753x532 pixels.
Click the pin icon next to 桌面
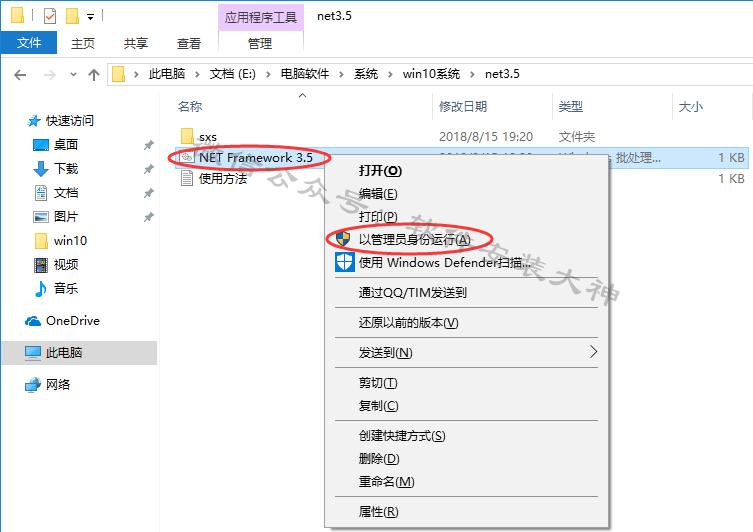coord(149,145)
